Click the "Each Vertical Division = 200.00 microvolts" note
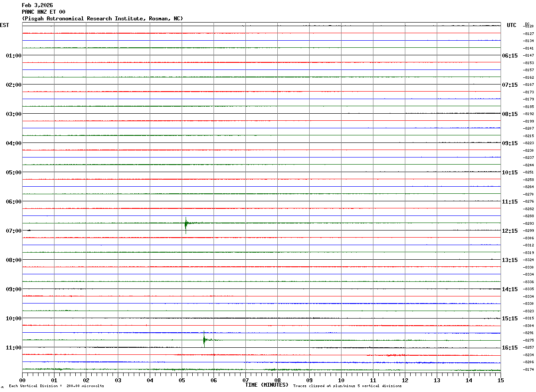This screenshot has height=392, width=536. coord(56,386)
